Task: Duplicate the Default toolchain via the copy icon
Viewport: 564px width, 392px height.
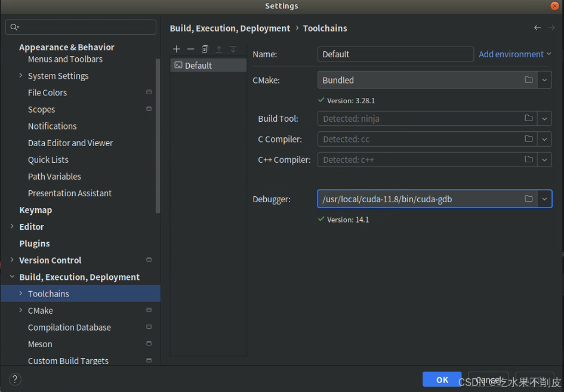Action: [205, 48]
